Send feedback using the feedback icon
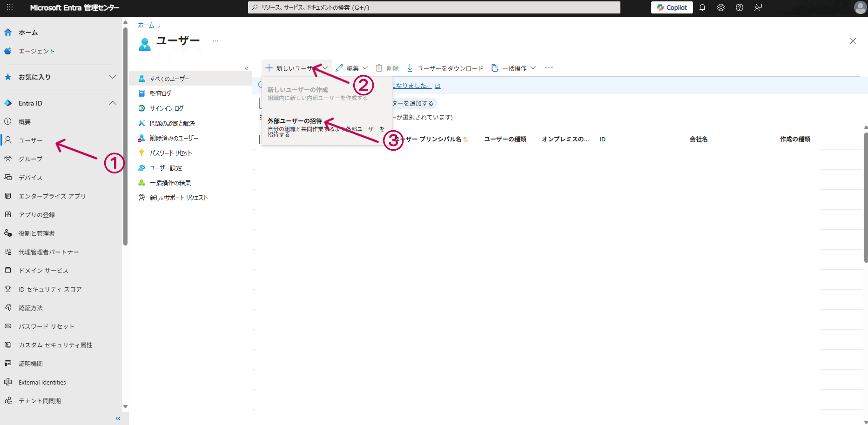 coord(758,7)
